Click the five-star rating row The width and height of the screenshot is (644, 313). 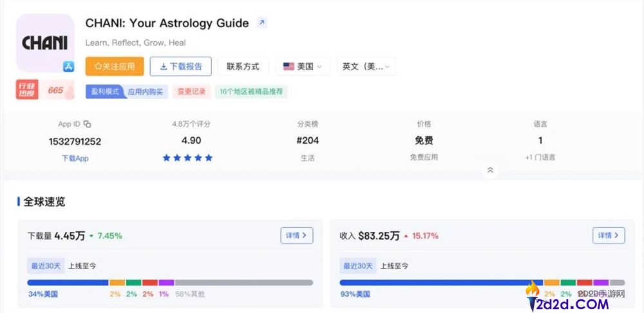tap(187, 158)
